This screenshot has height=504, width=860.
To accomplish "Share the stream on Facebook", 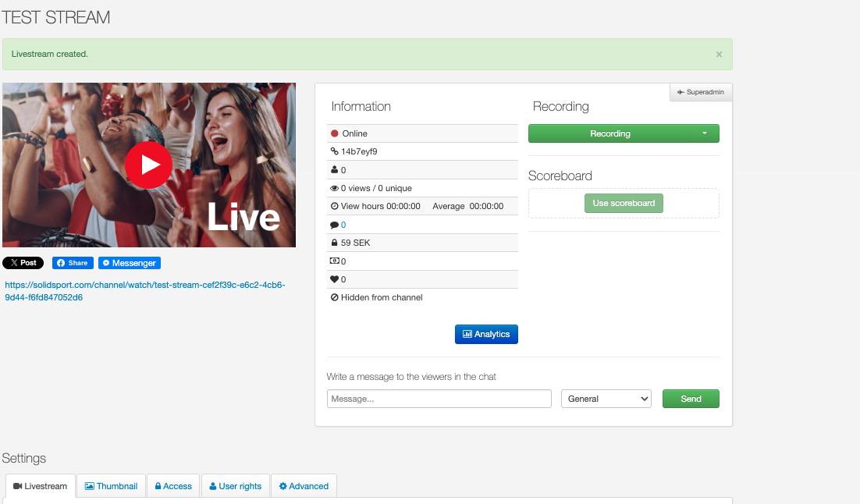I will point(73,263).
